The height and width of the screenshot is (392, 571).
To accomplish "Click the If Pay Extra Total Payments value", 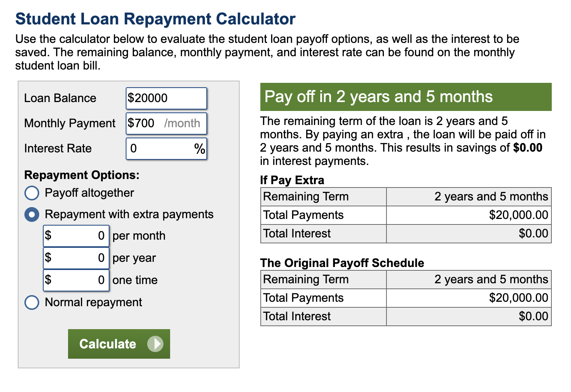I will tap(518, 215).
